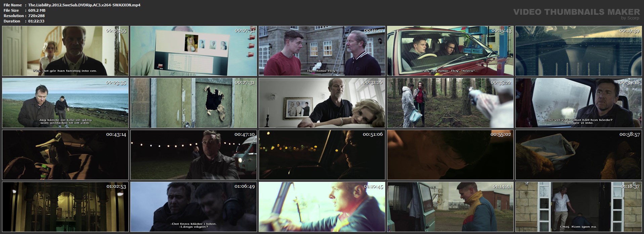Click the file size value 609.2 MB
Image resolution: width=644 pixels, height=234 pixels.
coord(37,10)
